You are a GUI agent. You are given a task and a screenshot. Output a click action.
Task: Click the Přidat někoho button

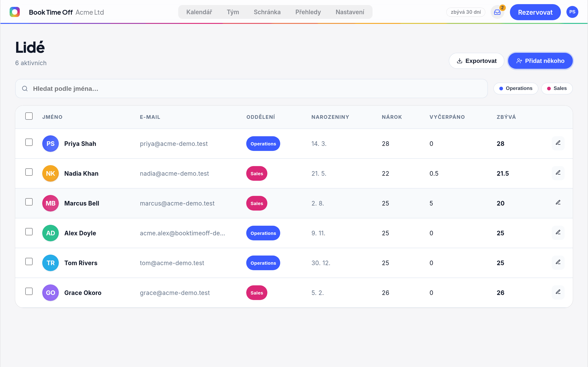coord(540,61)
